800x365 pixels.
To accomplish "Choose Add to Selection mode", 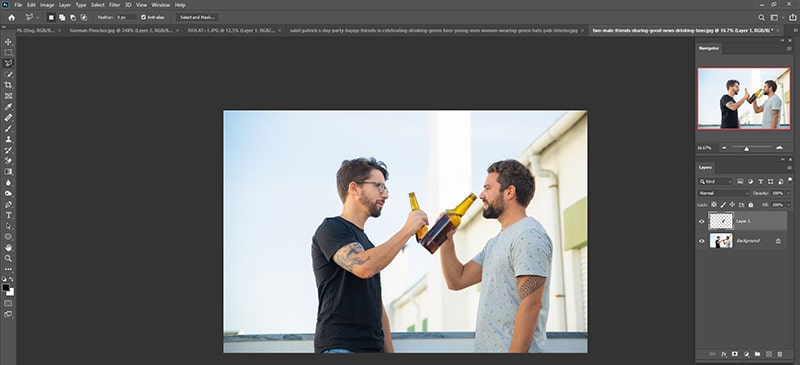I will pos(62,17).
